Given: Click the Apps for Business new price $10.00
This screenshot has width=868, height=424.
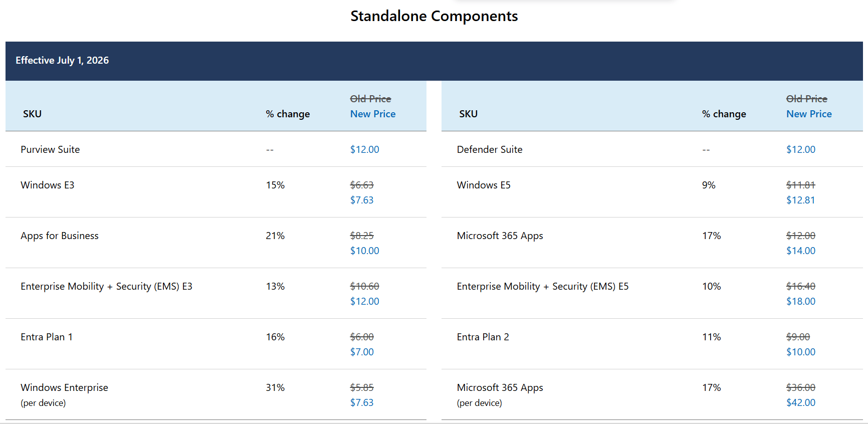Looking at the screenshot, I should [364, 251].
